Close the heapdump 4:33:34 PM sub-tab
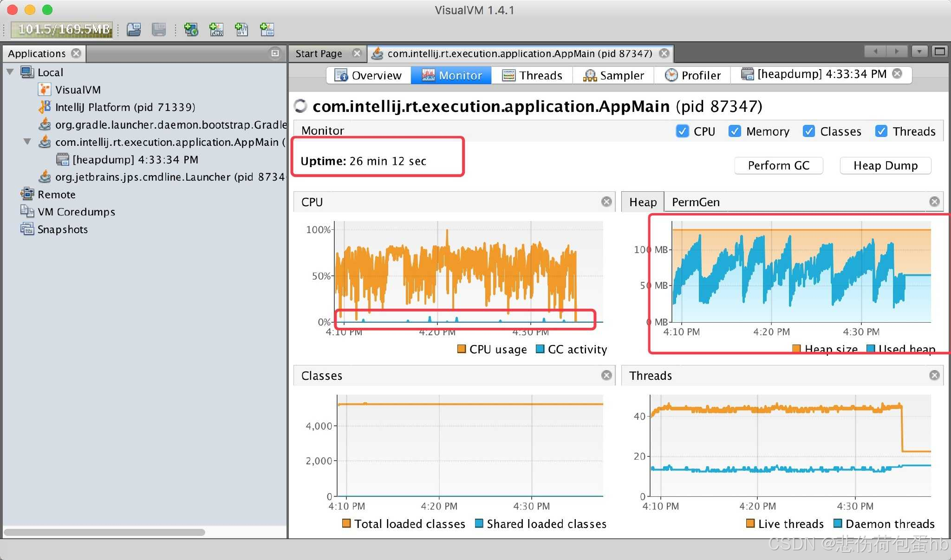 pos(898,74)
